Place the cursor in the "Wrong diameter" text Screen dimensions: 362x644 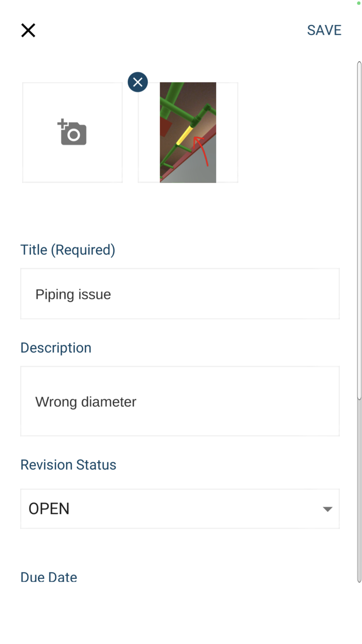tap(86, 402)
